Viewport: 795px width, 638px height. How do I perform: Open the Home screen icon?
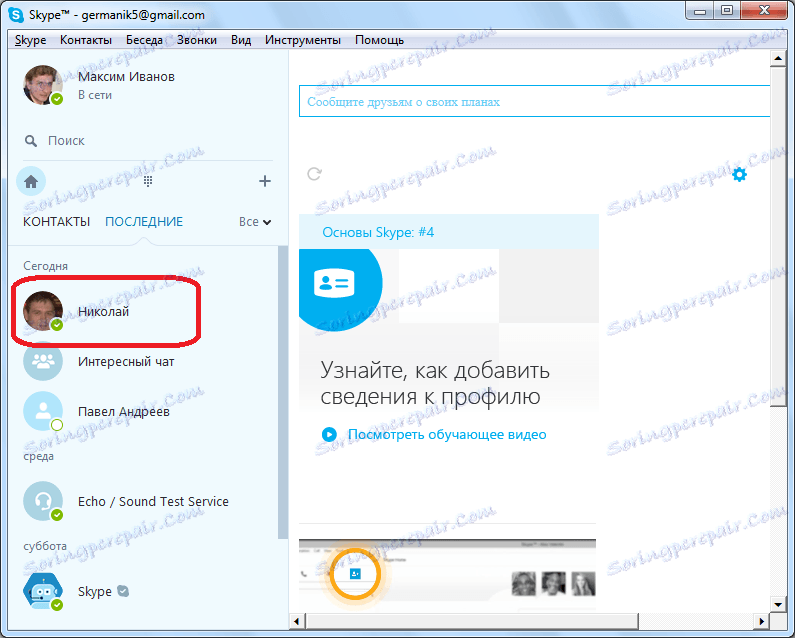click(31, 182)
